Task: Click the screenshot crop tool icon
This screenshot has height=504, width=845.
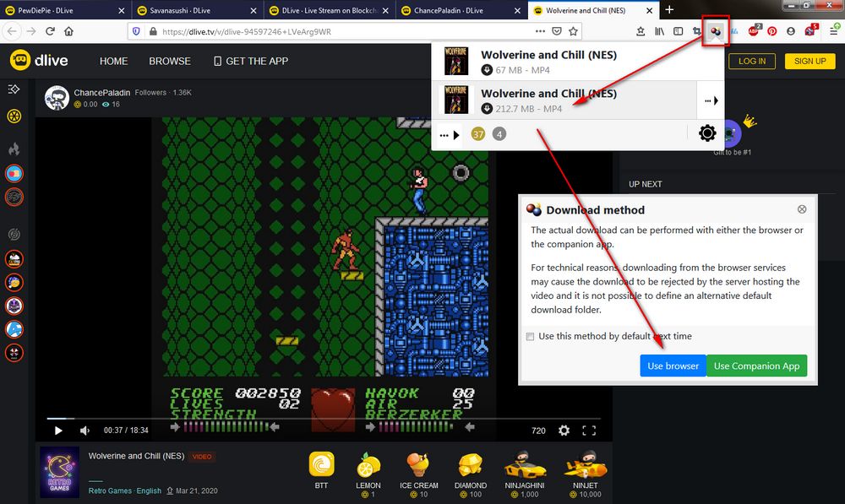Action: tap(697, 31)
